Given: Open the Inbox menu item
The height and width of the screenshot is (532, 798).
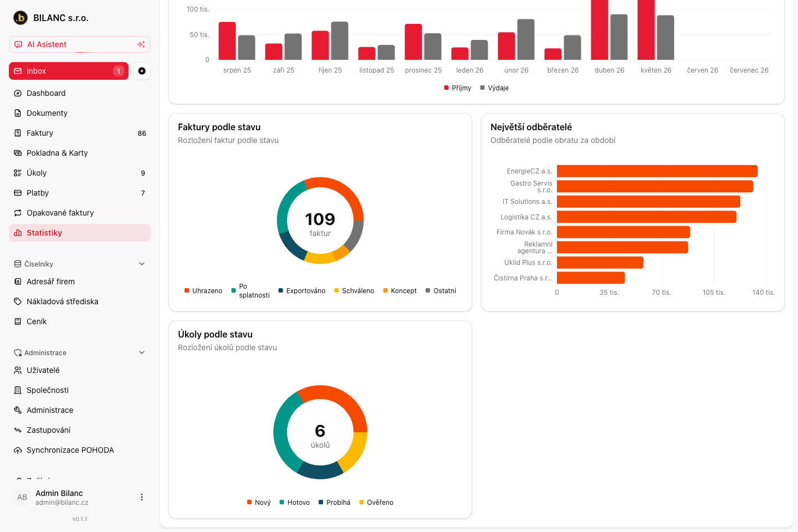Looking at the screenshot, I should (69, 71).
